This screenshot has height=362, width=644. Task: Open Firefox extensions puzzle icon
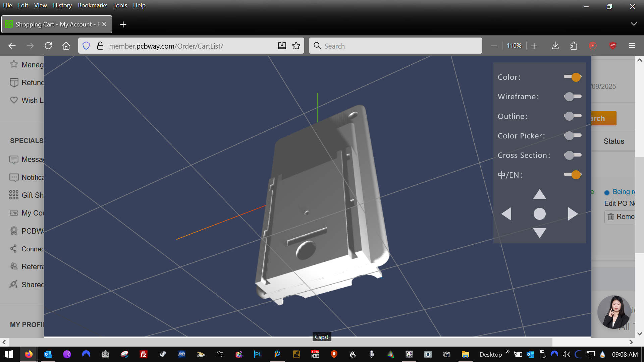click(574, 46)
